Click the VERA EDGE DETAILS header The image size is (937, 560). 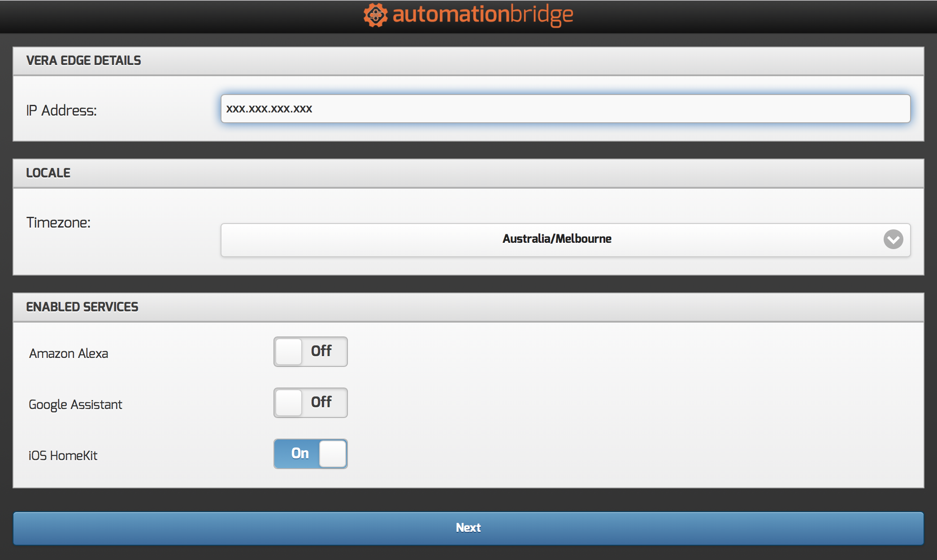coord(83,60)
